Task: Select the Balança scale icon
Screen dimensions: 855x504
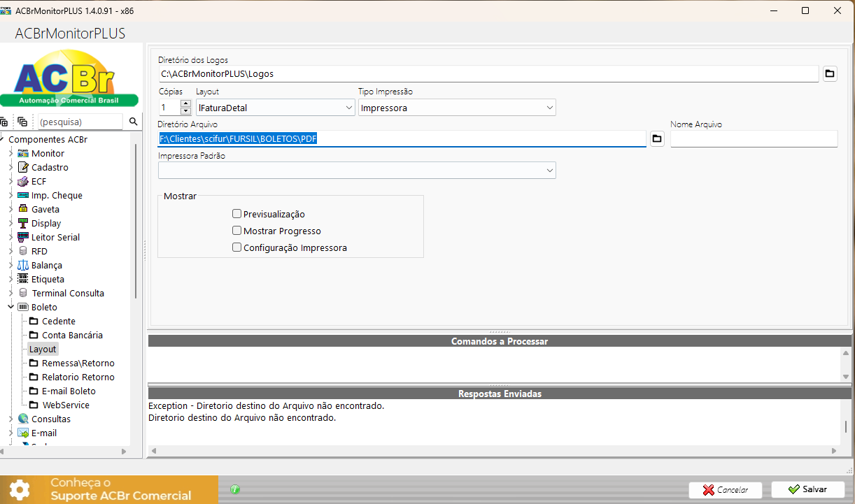Action: 23,265
